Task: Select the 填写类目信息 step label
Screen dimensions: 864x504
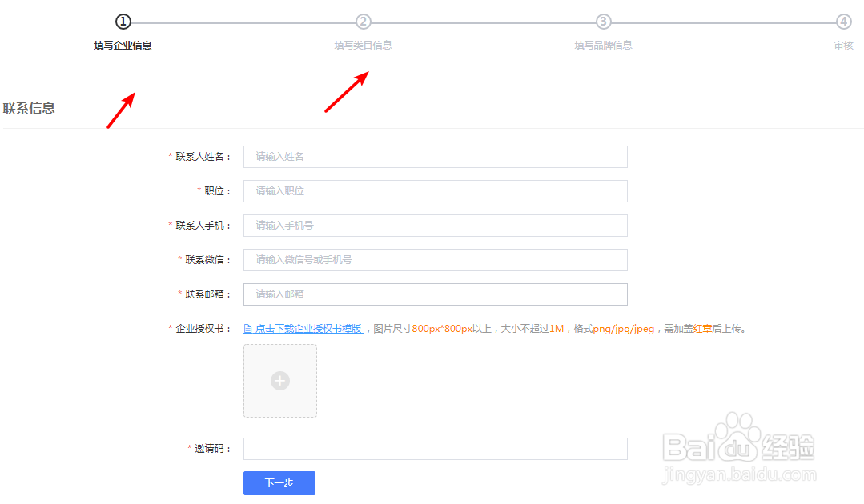Action: [363, 45]
